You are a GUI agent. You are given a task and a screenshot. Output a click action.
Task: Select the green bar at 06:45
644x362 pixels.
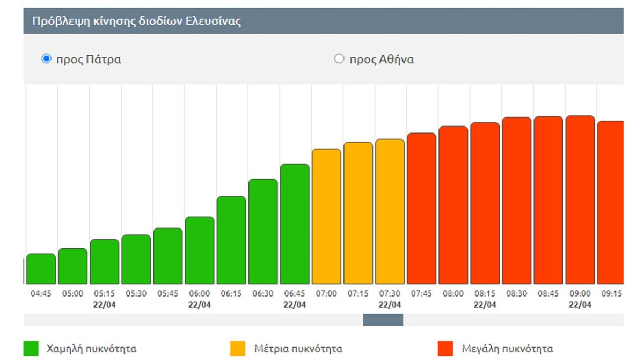pos(295,224)
